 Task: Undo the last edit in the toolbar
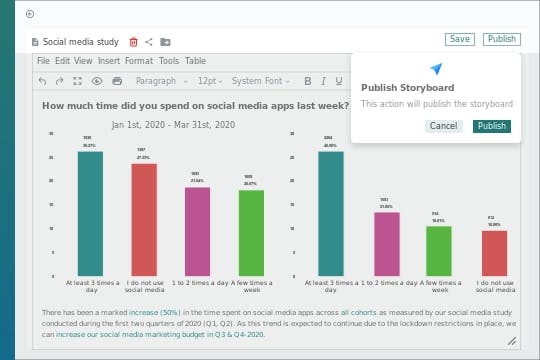click(42, 81)
